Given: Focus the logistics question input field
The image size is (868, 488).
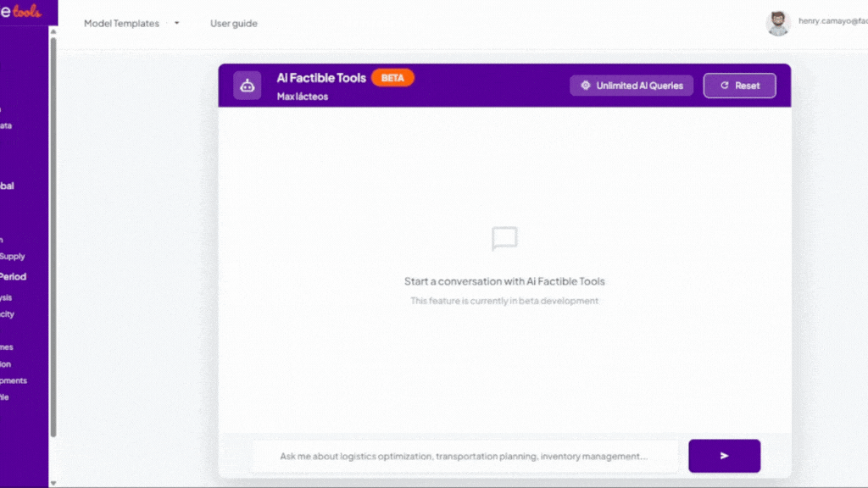Looking at the screenshot, I should [x=465, y=456].
